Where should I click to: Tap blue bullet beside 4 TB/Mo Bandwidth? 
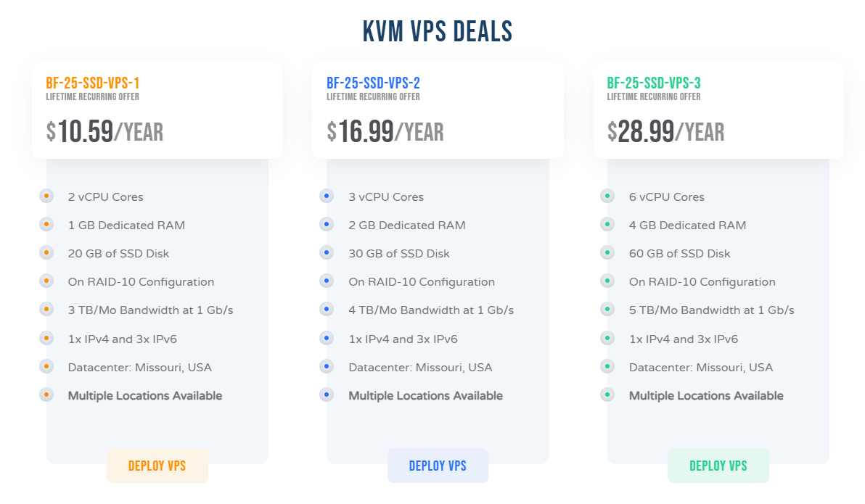(x=327, y=310)
